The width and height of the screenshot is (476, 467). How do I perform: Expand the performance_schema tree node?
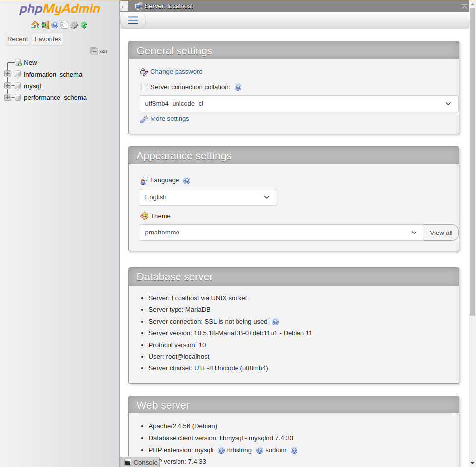(8, 97)
